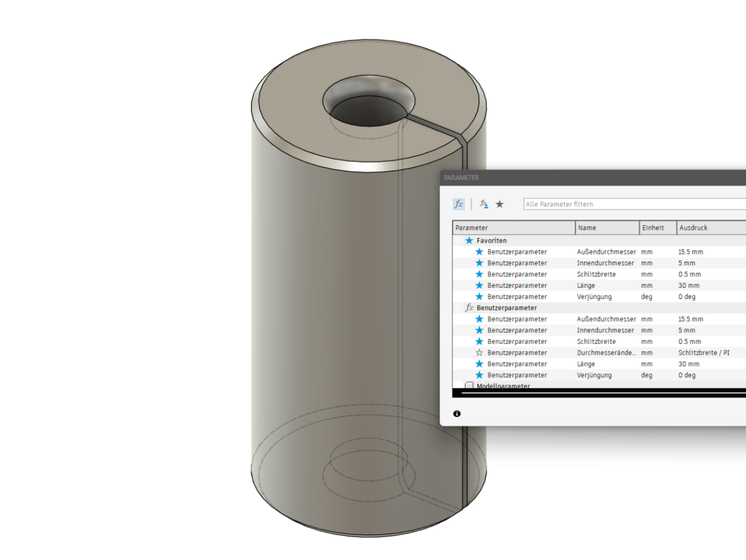Screen dimensions: 746x560
Task: Star the Durchmesserände... parameter as favorite
Action: click(x=479, y=353)
